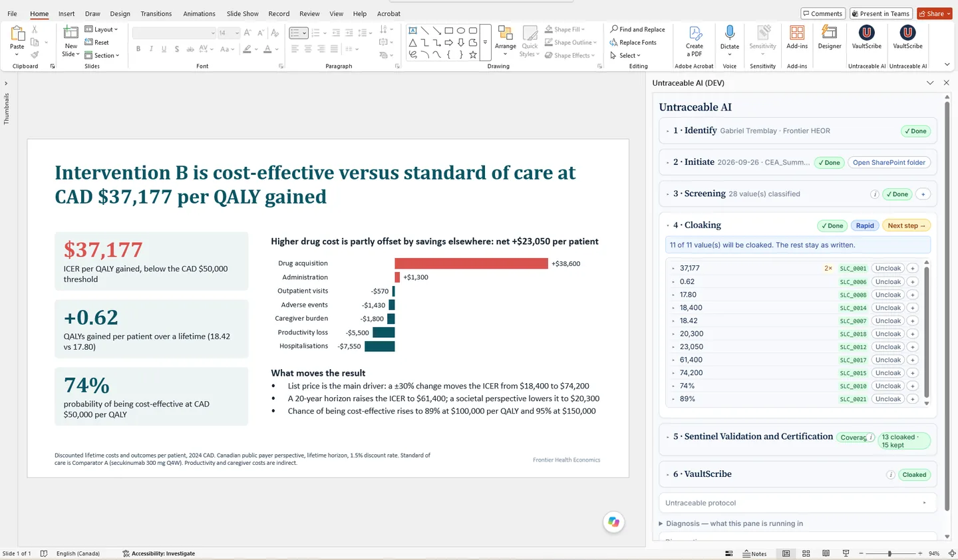The image size is (958, 560).
Task: Collapse the 4 · Cloaking step
Action: click(667, 225)
